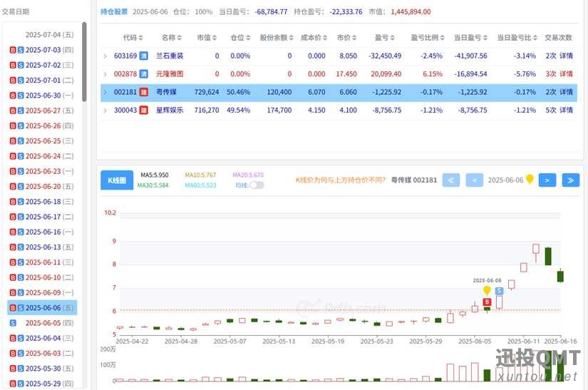Jump to first date with double-left arrow
Screen dimensions: 588x390
tap(450, 180)
